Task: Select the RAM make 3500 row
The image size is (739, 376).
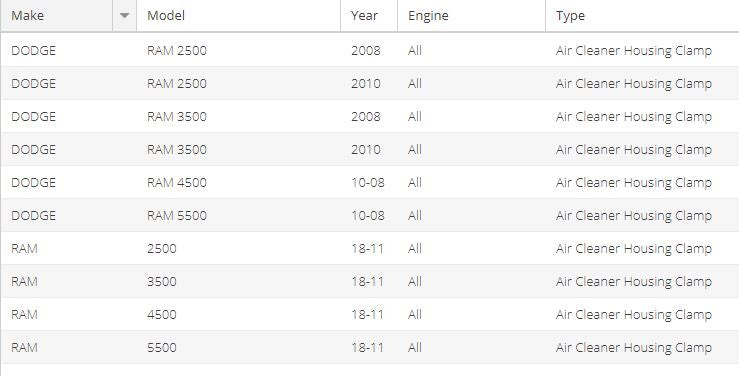Action: pos(370,281)
